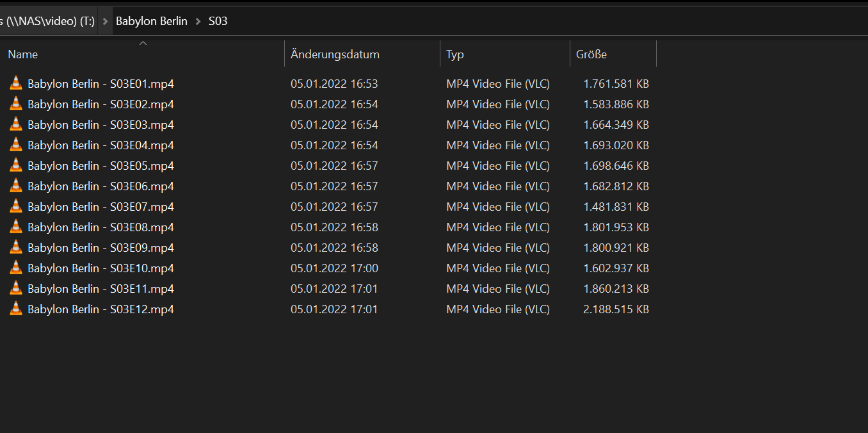
Task: Navigate to Babylon Berlin breadcrumb folder
Action: click(152, 21)
